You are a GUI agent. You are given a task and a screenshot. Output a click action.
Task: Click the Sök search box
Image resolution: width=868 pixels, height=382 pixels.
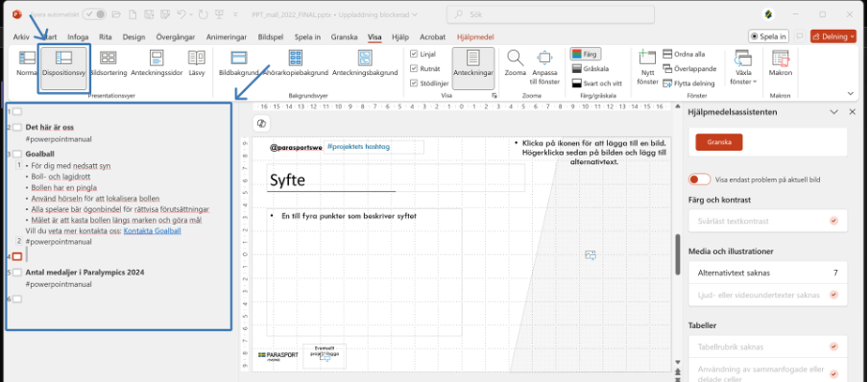(x=551, y=14)
